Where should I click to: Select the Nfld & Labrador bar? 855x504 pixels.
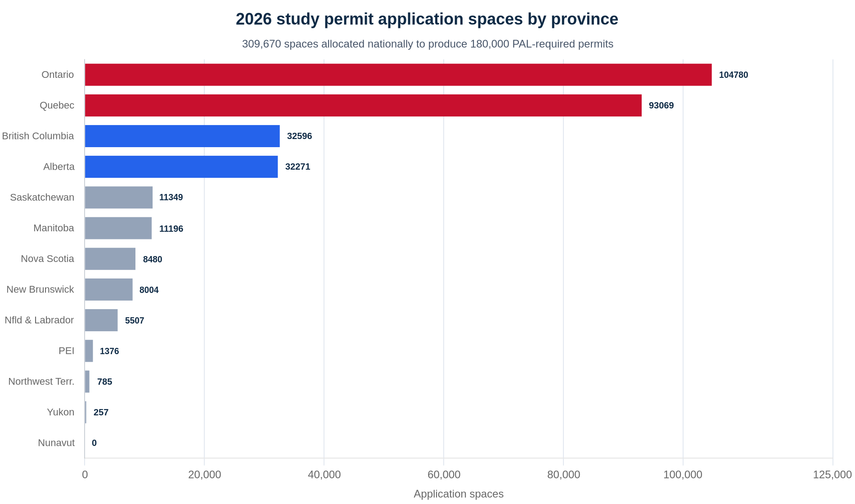coord(101,320)
